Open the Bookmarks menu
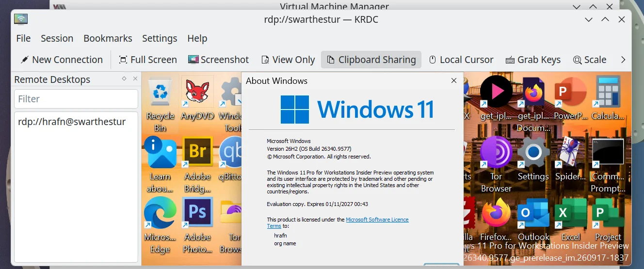The image size is (644, 269). click(108, 38)
